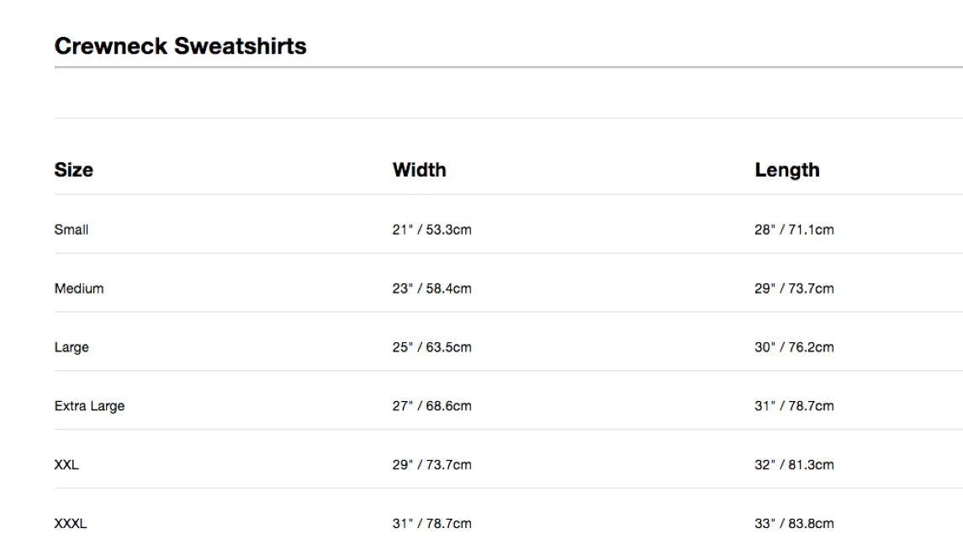
Task: Select the Size column header
Action: click(x=74, y=170)
